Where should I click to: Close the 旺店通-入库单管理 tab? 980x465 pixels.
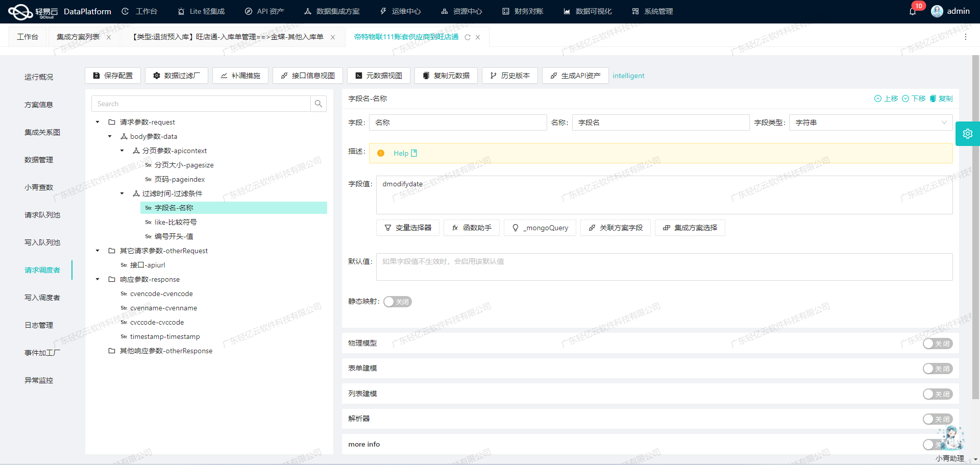tap(333, 37)
